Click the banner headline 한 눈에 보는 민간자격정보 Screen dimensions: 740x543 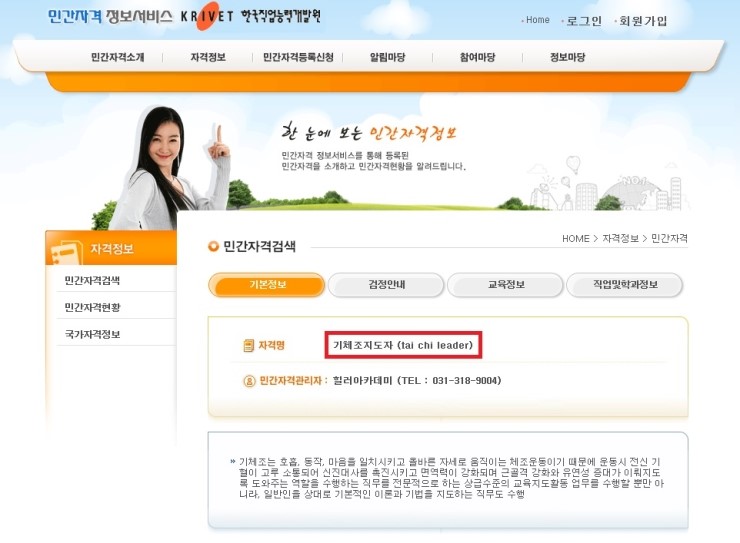[370, 132]
